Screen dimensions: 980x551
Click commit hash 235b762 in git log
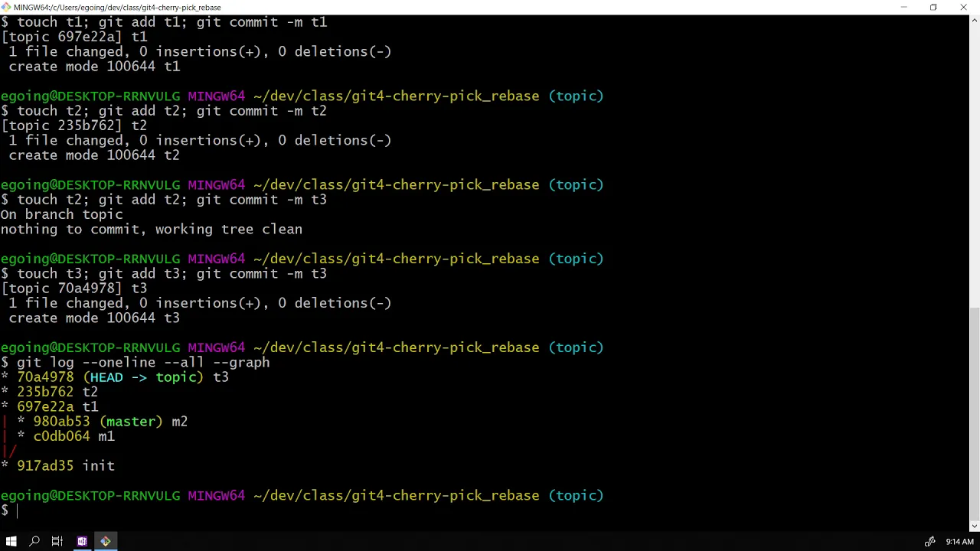click(x=45, y=392)
